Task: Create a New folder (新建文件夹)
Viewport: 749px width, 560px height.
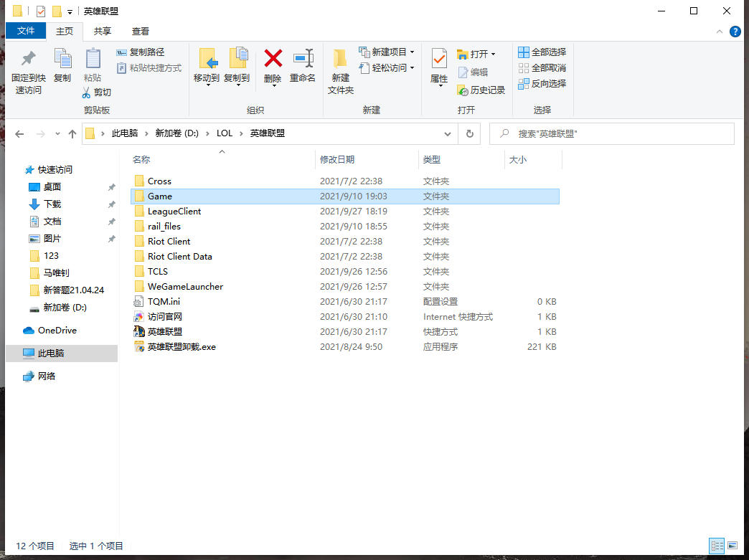Action: [341, 71]
